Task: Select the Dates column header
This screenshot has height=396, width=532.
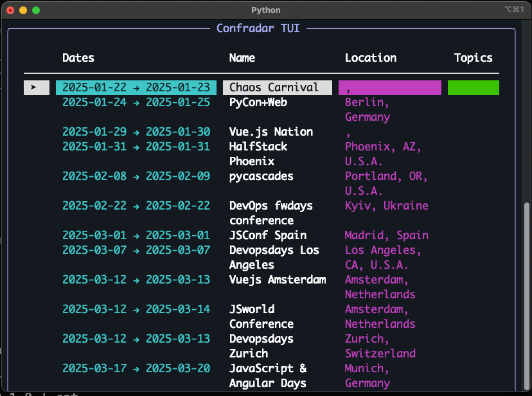Action: coord(78,58)
